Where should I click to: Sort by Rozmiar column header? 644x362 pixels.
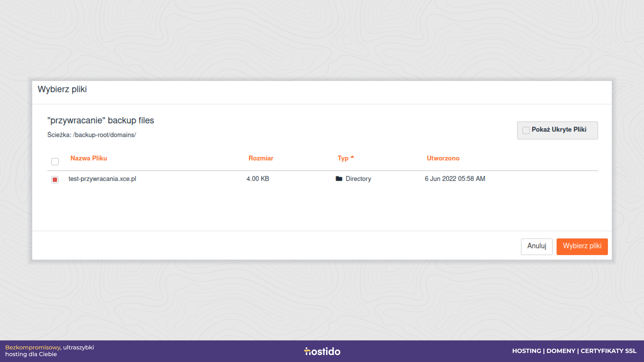261,158
